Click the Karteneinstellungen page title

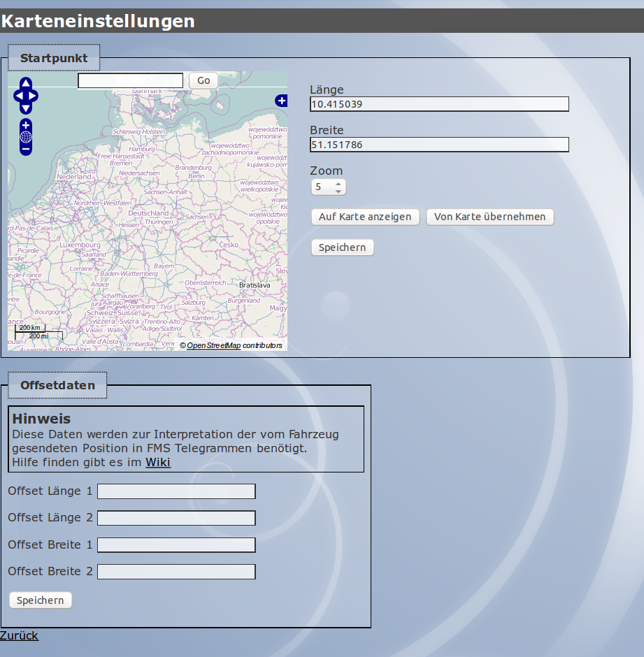pos(98,21)
